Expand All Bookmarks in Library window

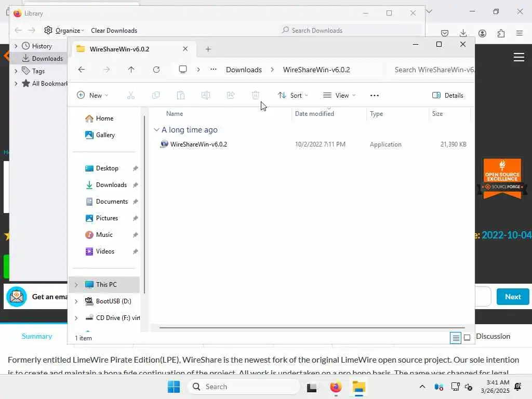[16, 84]
